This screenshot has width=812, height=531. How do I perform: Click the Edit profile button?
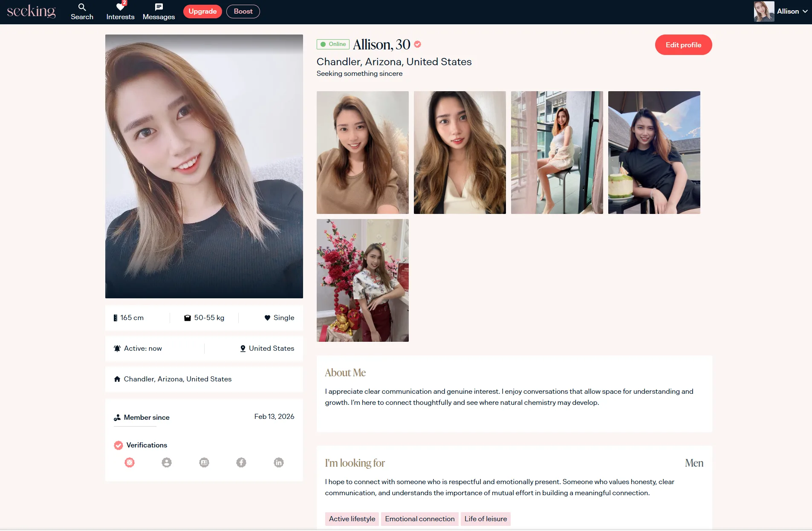coord(683,45)
